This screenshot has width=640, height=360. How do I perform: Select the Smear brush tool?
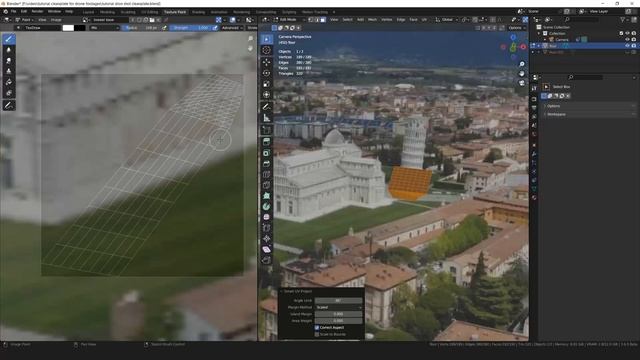[9, 60]
